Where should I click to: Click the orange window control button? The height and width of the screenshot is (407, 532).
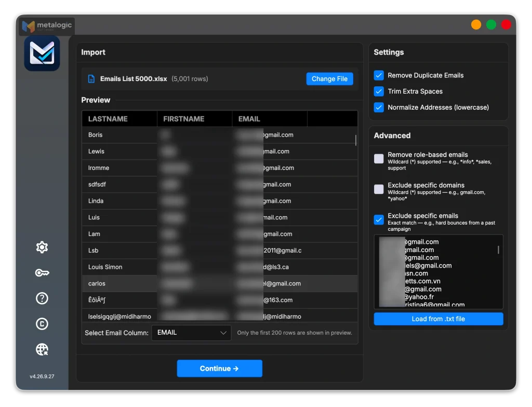pyautogui.click(x=476, y=25)
